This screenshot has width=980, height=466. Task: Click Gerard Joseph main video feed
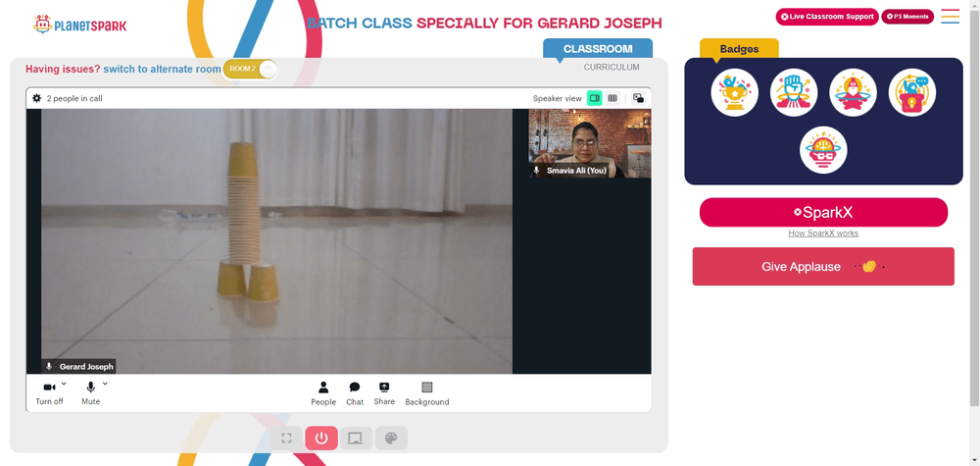tap(276, 241)
